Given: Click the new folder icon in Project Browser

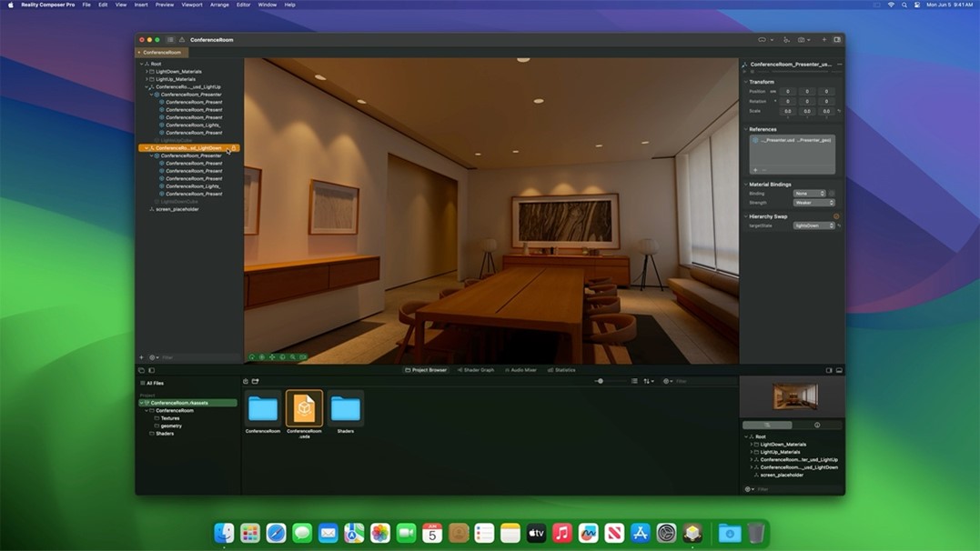Looking at the screenshot, I should click(256, 382).
